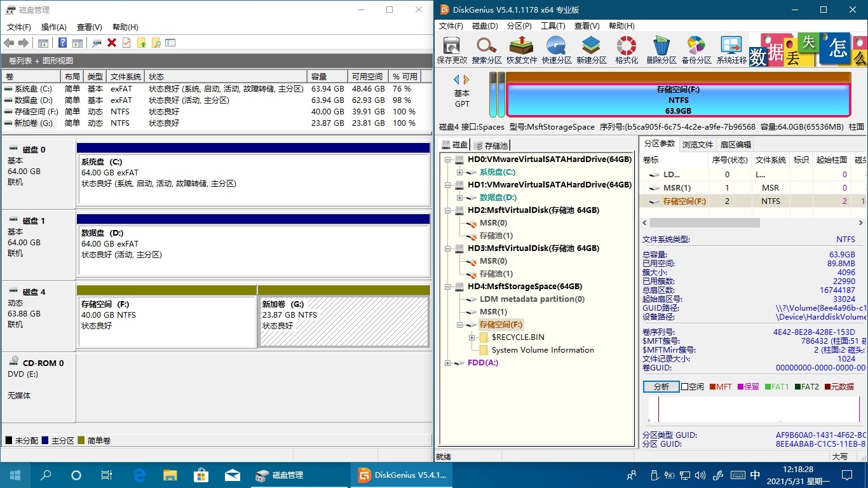
Task: Click next disk orange arrow in DiskGenius
Action: [x=466, y=79]
